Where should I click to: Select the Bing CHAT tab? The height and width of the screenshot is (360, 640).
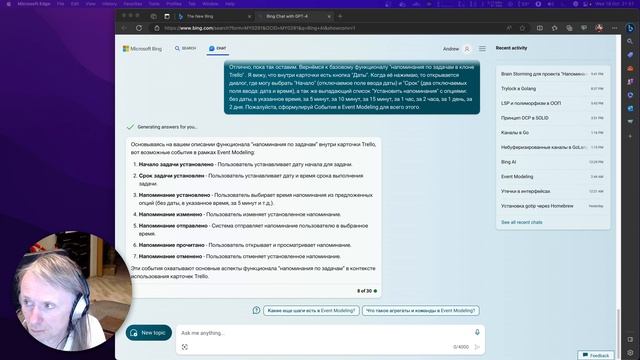pos(218,48)
